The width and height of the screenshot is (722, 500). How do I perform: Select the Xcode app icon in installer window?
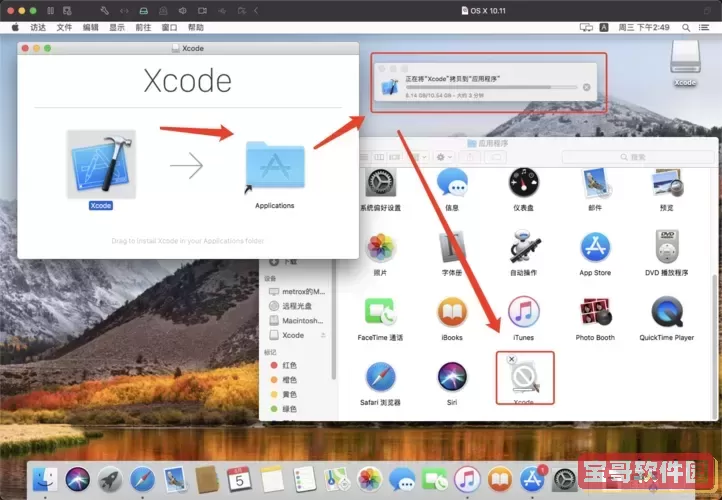tap(101, 164)
